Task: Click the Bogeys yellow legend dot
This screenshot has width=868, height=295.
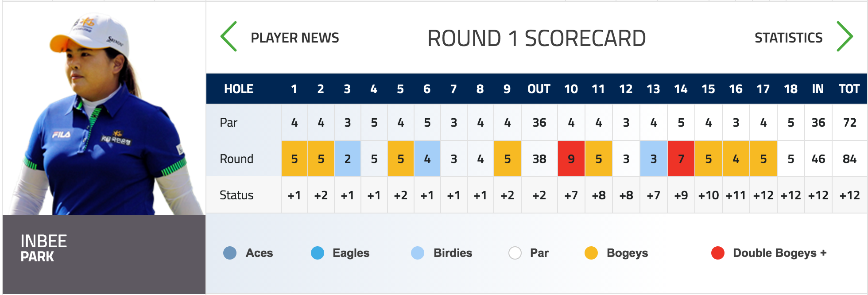Action: 591,253
